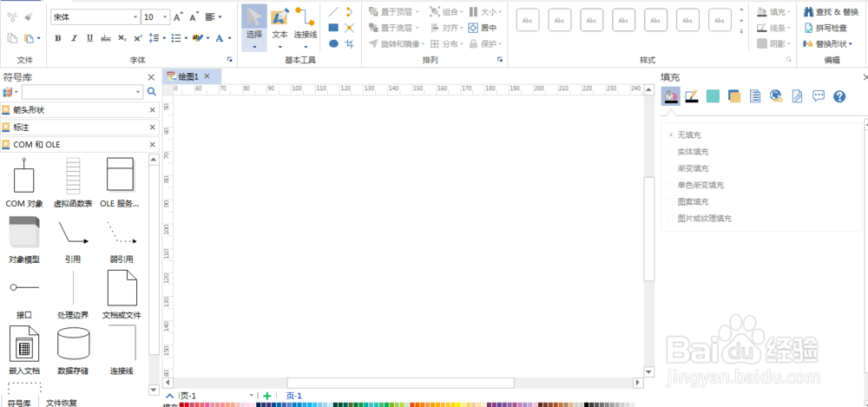Pick the crop tool icon
The height and width of the screenshot is (407, 868).
click(x=349, y=43)
